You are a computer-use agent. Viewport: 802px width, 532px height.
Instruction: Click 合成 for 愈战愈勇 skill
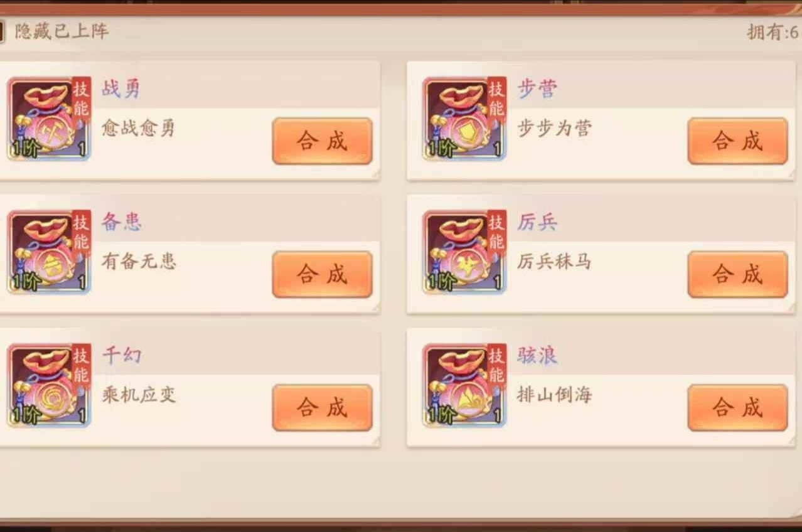(x=323, y=141)
